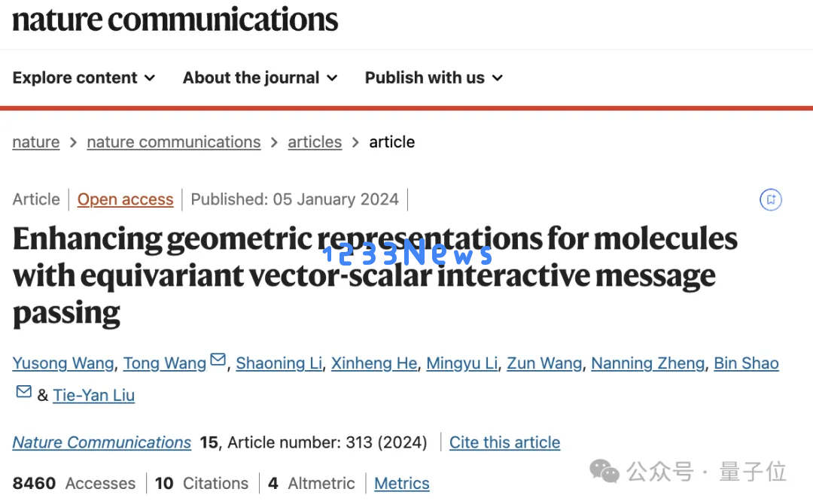Navigate to articles breadcrumb
Image resolution: width=813 pixels, height=504 pixels.
click(x=315, y=142)
